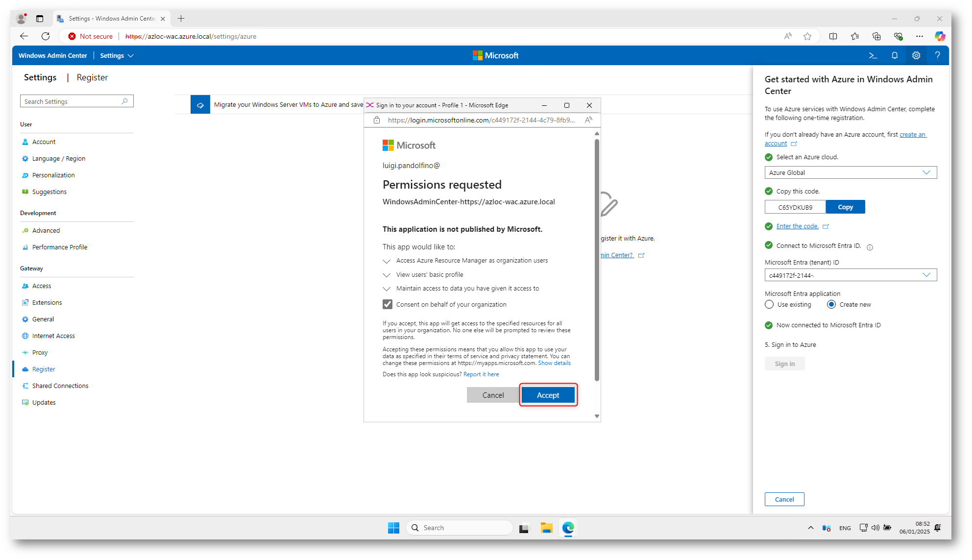
Task: Open browser essentials heart icon
Action: point(898,36)
